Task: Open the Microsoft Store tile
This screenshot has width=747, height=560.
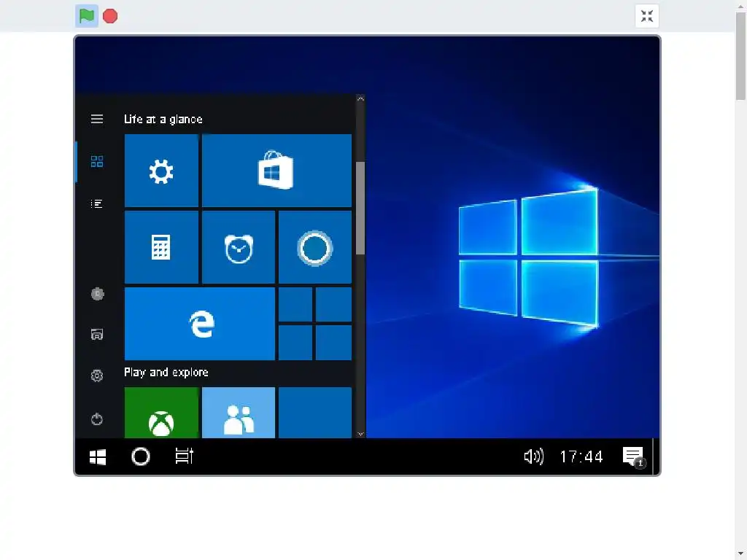Action: pyautogui.click(x=276, y=171)
